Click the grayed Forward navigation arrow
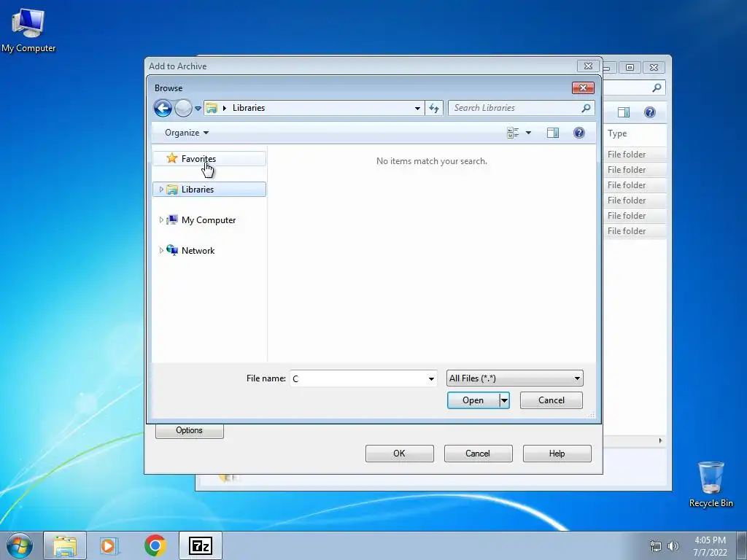 pyautogui.click(x=183, y=108)
